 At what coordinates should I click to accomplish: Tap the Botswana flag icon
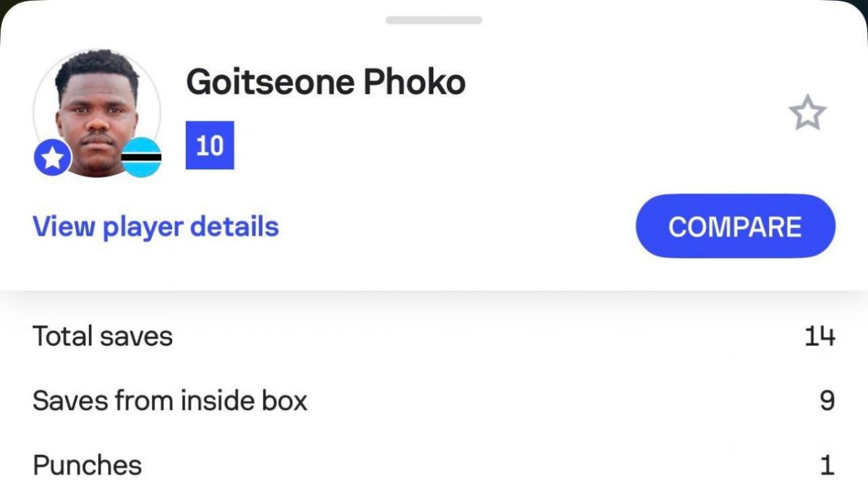point(141,158)
